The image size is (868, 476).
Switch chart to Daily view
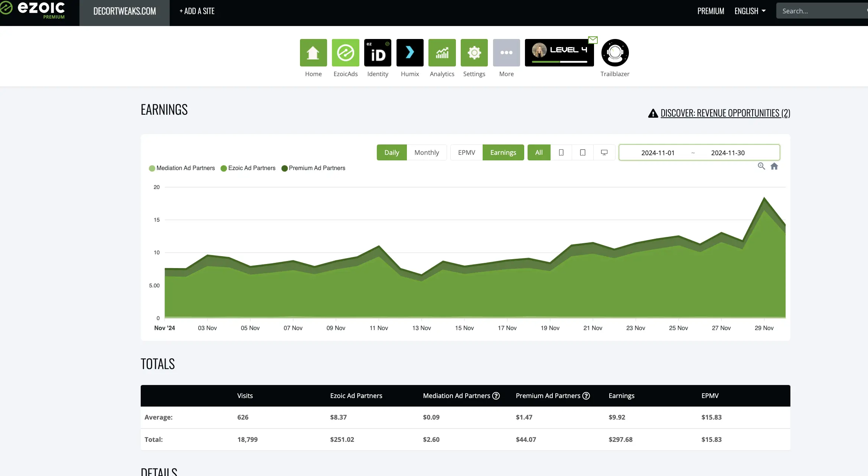[392, 153]
